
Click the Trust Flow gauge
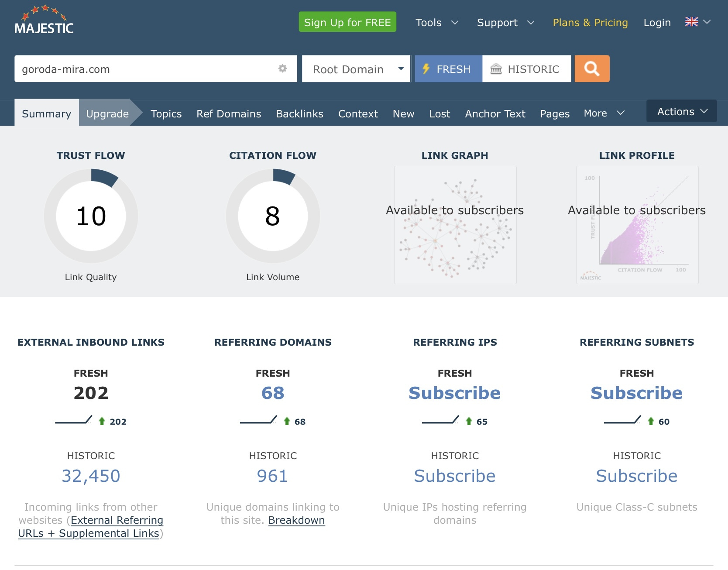click(x=91, y=216)
